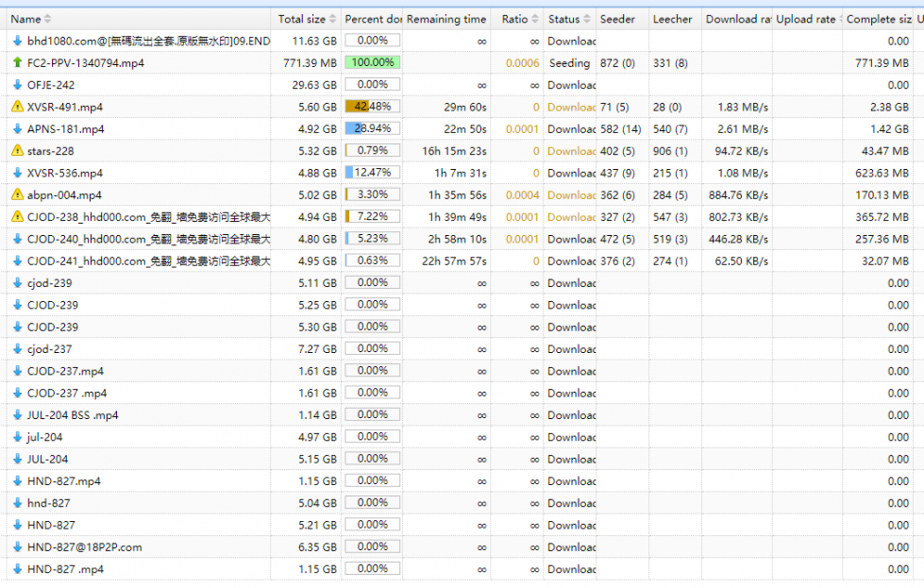Sort by the Percent done column header
The image size is (924, 588).
click(x=373, y=19)
